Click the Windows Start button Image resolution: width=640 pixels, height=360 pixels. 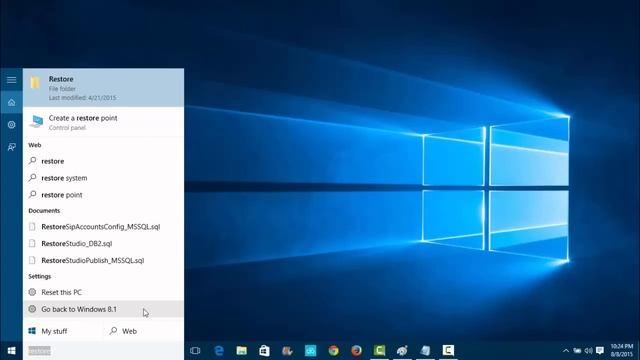tap(11, 351)
